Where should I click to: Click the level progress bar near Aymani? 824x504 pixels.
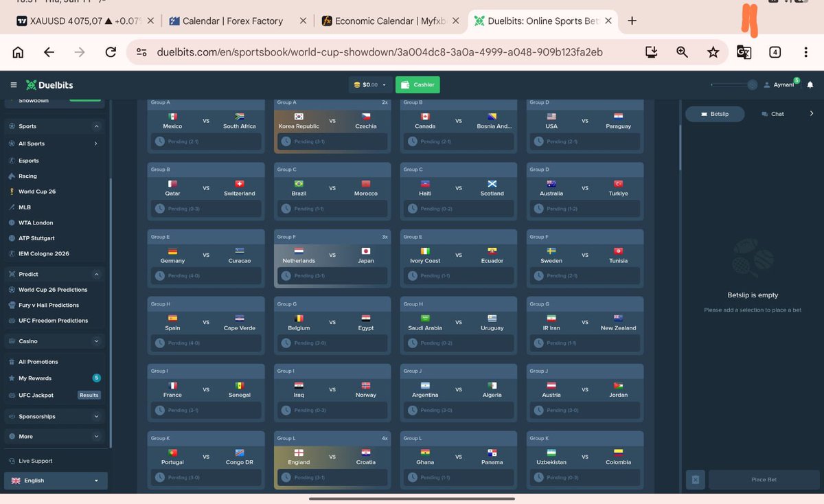[734, 84]
